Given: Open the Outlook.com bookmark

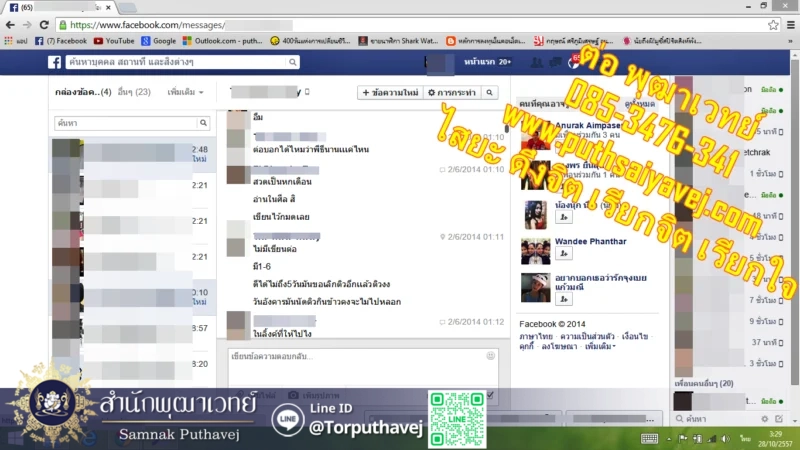Looking at the screenshot, I should coord(222,41).
